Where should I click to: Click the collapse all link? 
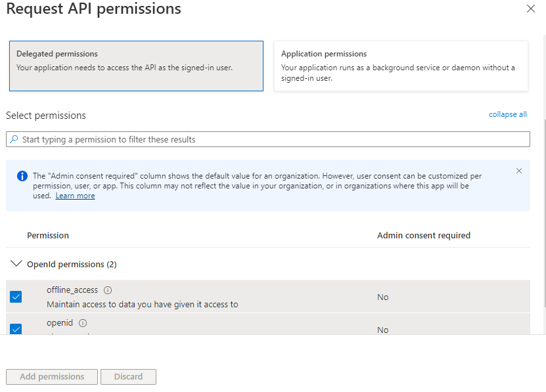[507, 114]
